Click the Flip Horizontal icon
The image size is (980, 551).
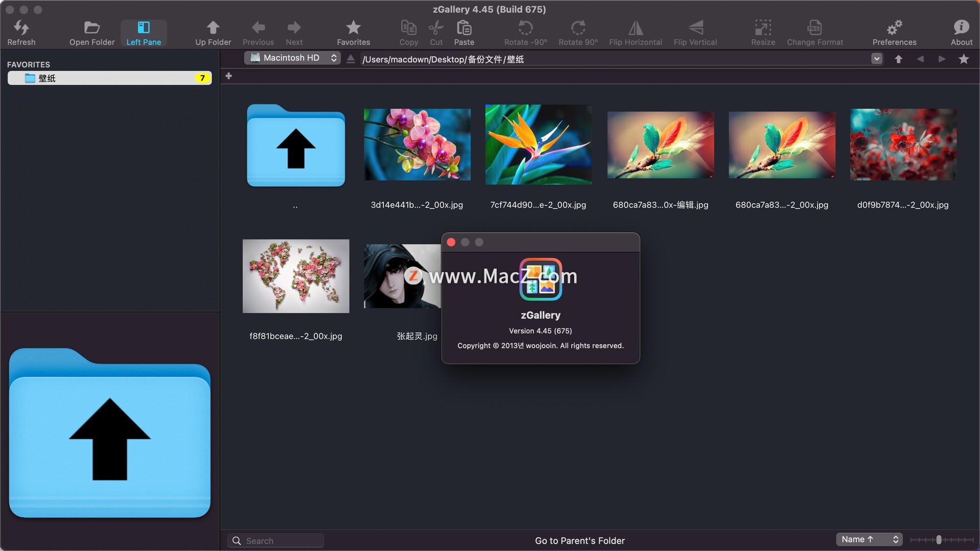click(x=635, y=33)
